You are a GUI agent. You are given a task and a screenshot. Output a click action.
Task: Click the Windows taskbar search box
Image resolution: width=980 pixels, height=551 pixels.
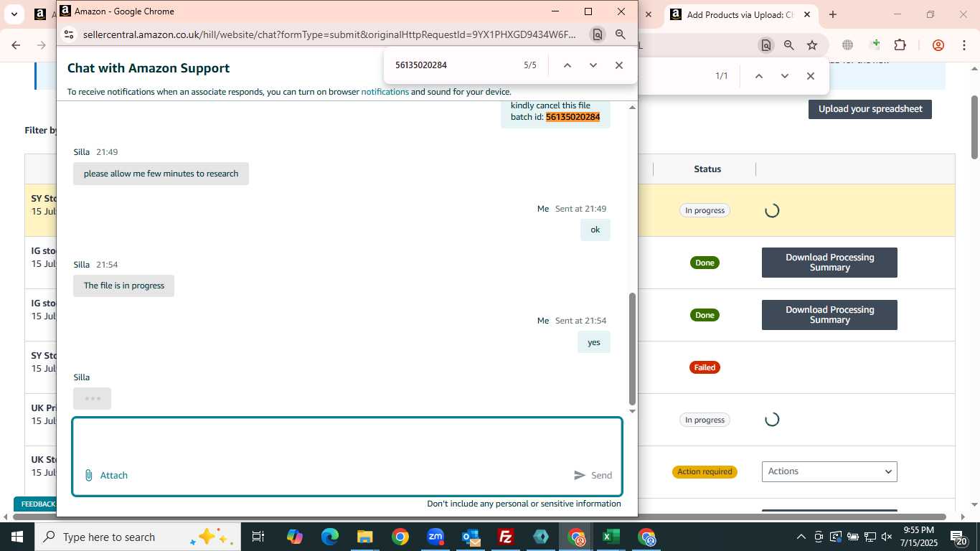(136, 537)
